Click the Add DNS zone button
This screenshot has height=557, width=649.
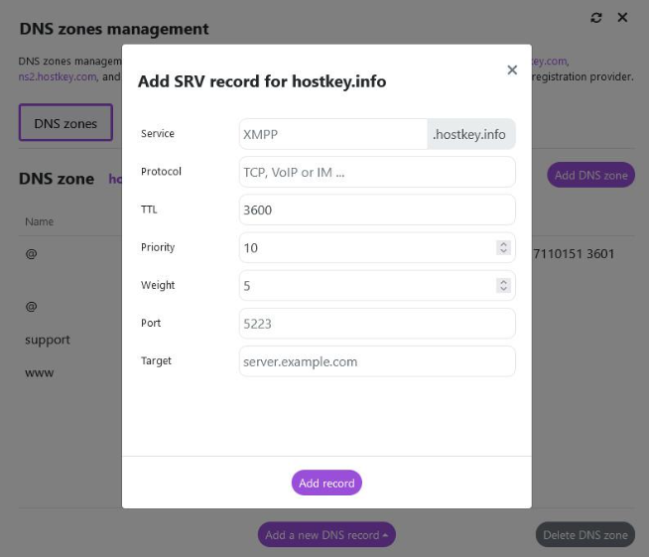pos(591,175)
